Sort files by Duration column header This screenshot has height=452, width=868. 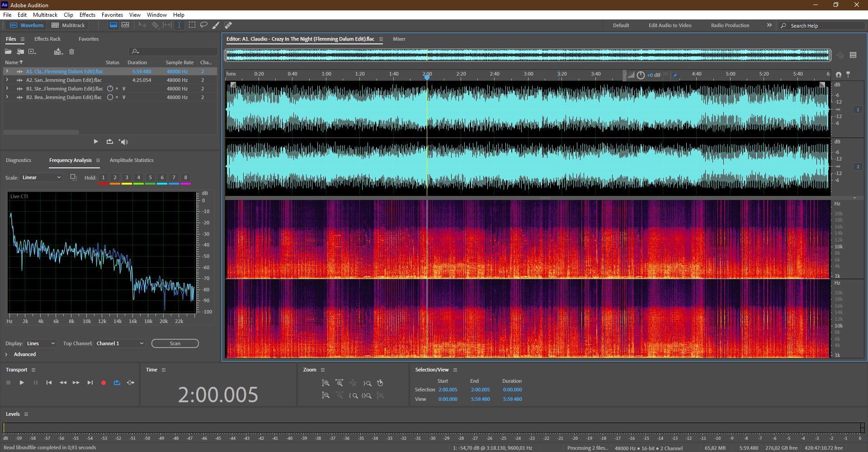tap(137, 62)
